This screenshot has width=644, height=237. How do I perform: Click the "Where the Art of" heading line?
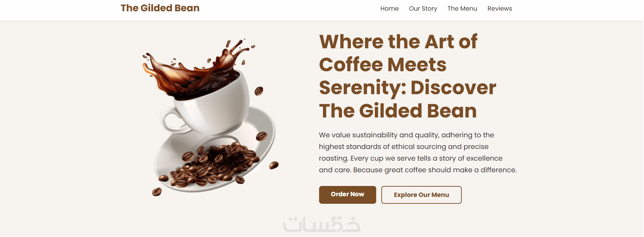pyautogui.click(x=398, y=42)
